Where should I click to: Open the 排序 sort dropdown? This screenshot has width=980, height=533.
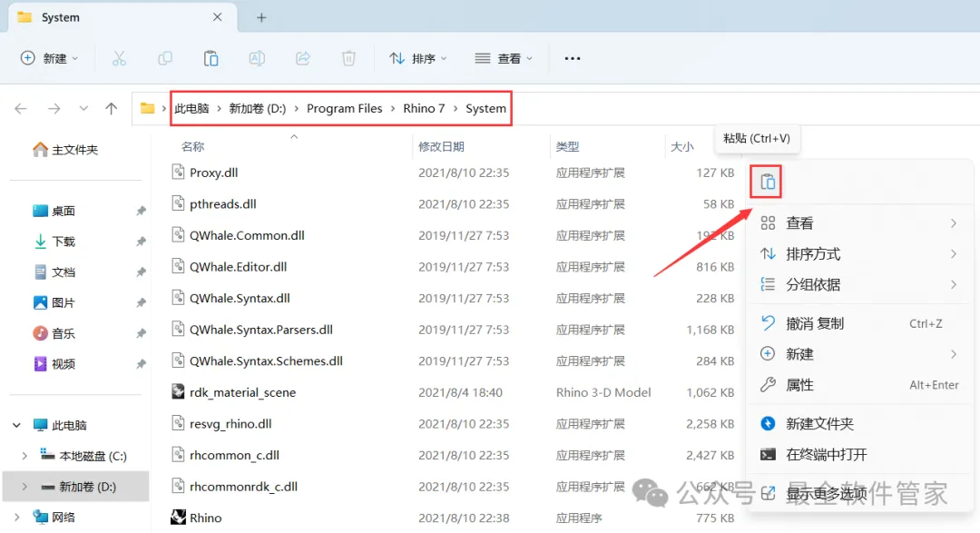coord(418,58)
